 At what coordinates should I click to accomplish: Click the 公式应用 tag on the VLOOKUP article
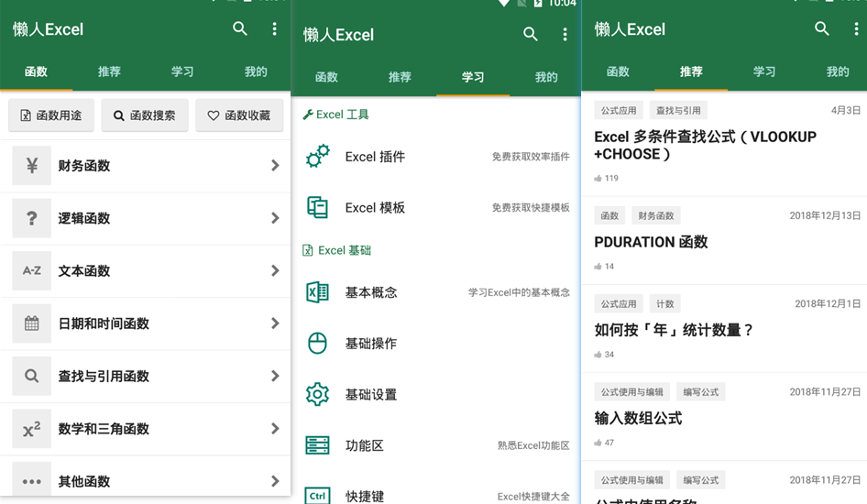coord(619,111)
